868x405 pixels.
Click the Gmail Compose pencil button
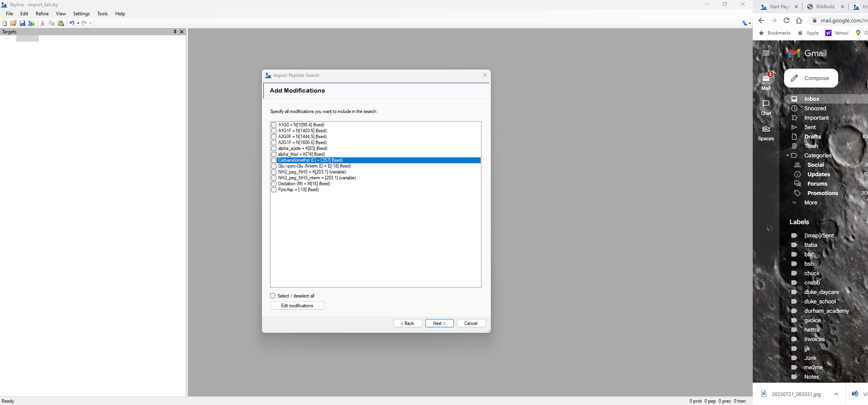811,78
